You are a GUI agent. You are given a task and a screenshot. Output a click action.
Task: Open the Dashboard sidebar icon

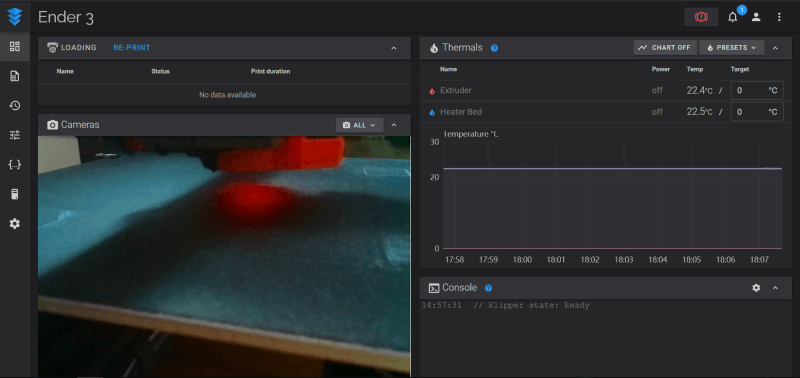coord(15,46)
